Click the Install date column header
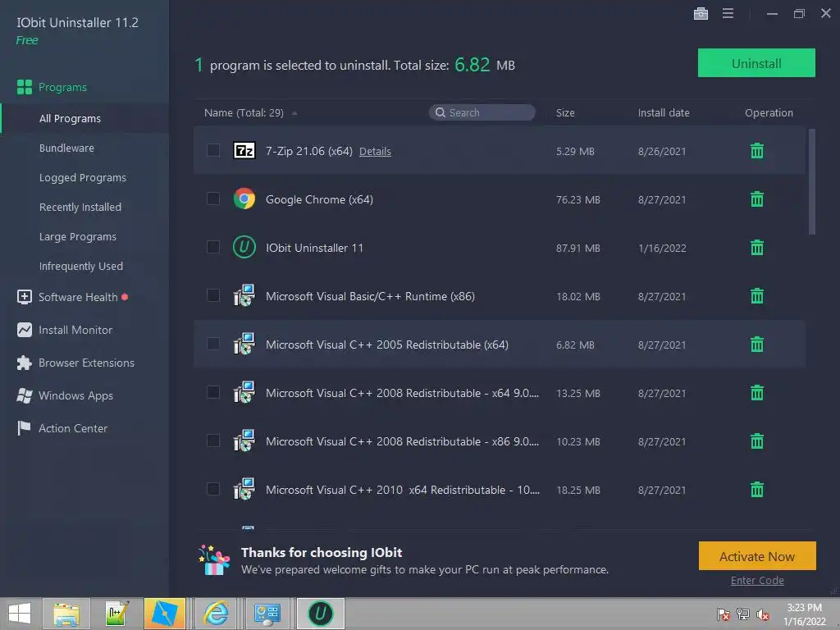The height and width of the screenshot is (630, 840). [663, 112]
